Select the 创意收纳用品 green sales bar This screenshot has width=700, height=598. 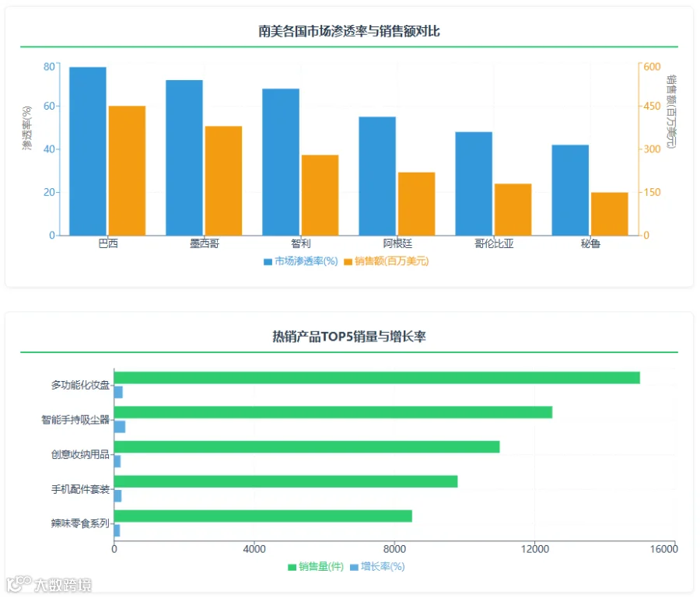tap(307, 447)
